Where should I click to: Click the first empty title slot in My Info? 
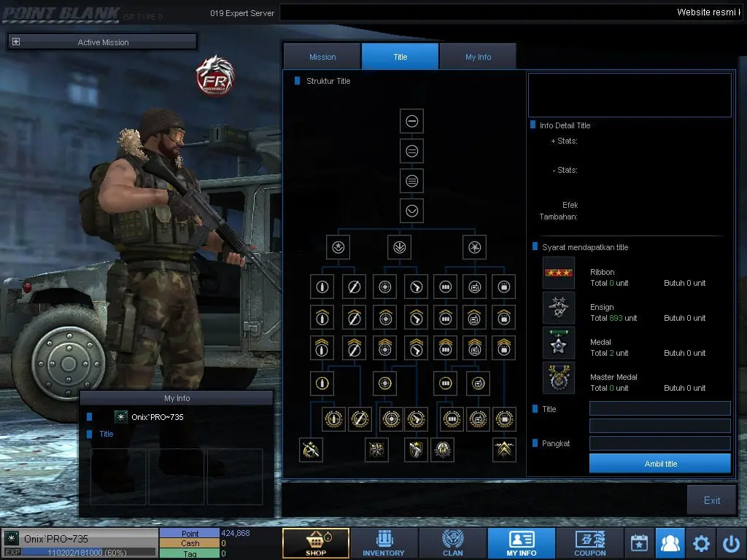118,477
